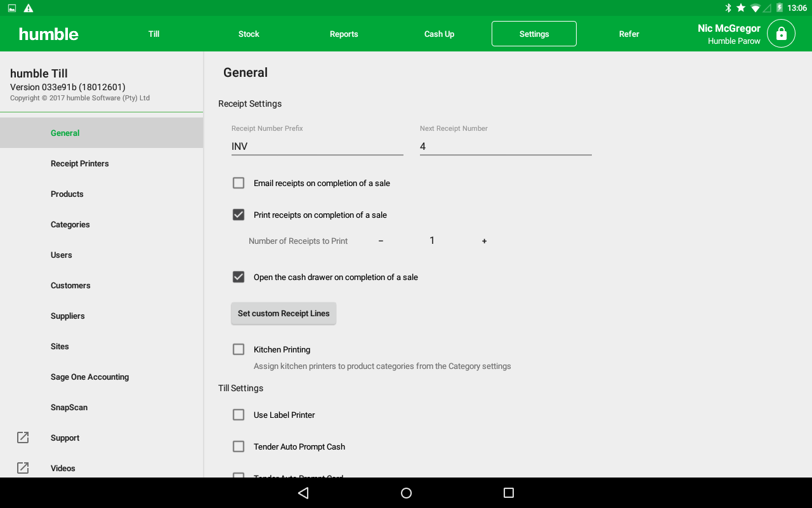812x508 pixels.
Task: Click Set custom Receipt Lines button
Action: tap(284, 313)
